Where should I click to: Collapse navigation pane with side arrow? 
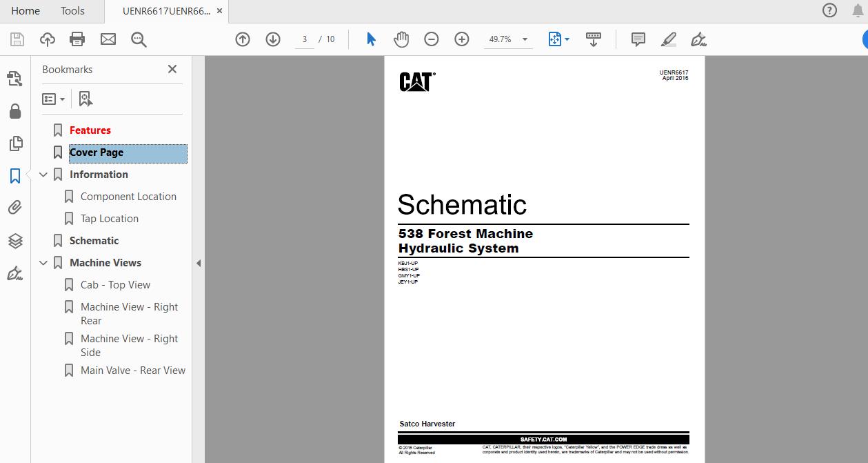tap(199, 263)
